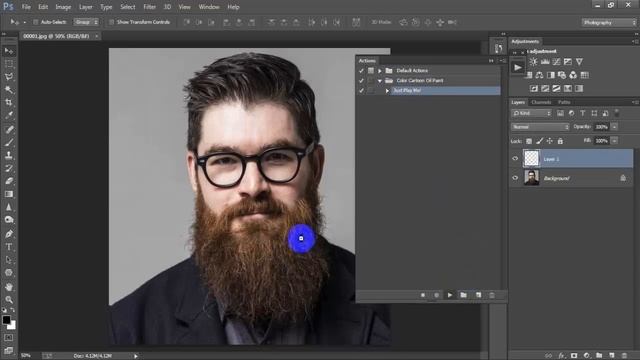Select the Eyedropper tool
The image size is (640, 360).
pyautogui.click(x=9, y=115)
